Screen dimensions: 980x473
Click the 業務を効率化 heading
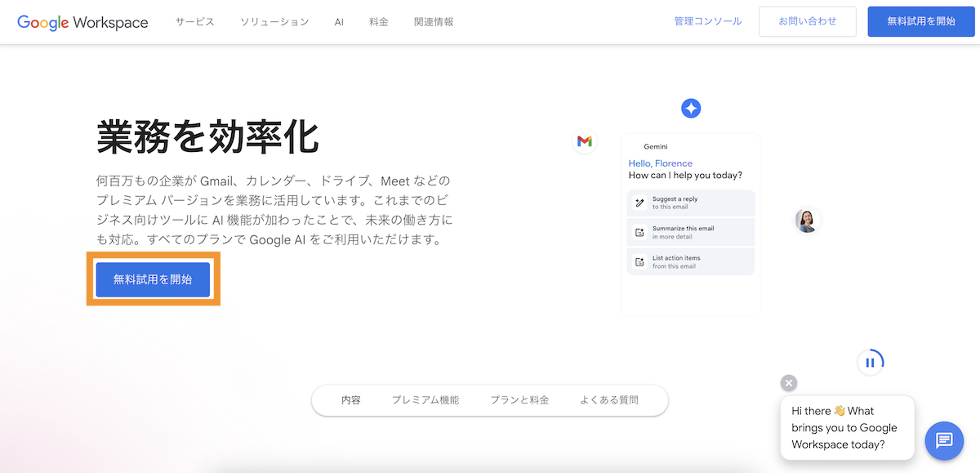click(207, 136)
